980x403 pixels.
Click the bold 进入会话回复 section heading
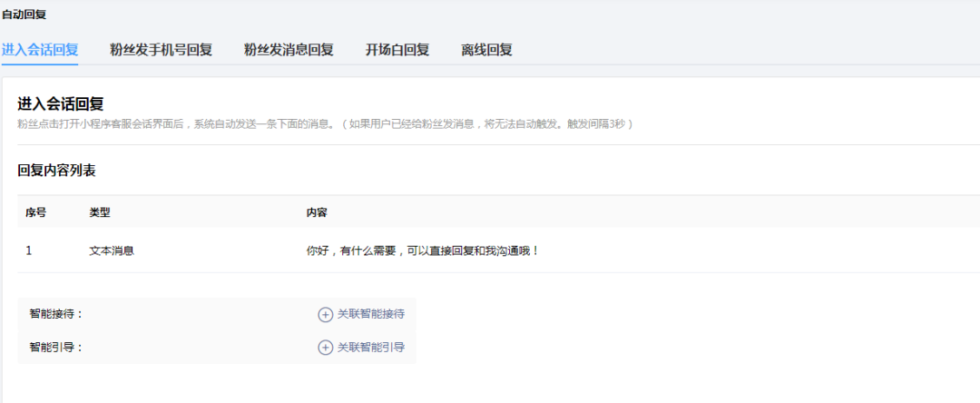pyautogui.click(x=61, y=103)
